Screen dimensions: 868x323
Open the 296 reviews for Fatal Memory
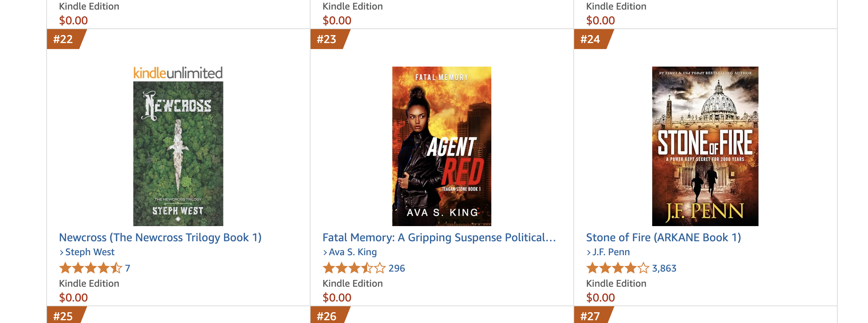coord(397,268)
